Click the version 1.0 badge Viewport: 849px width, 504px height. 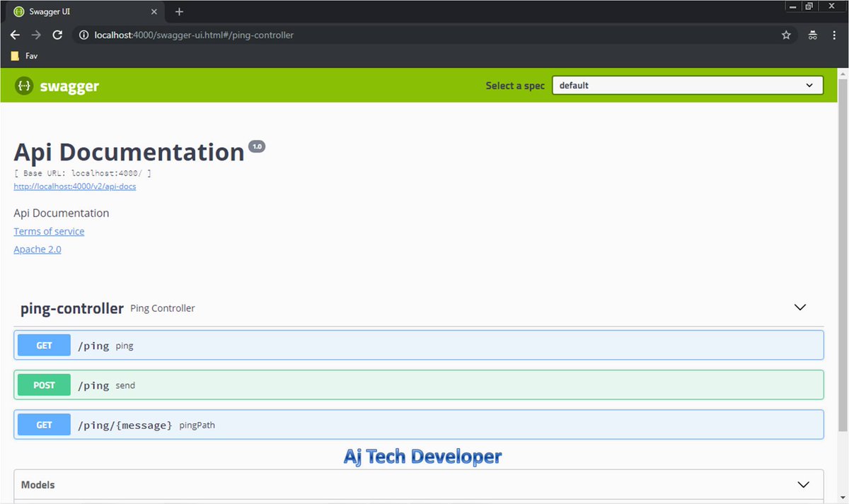[x=257, y=147]
